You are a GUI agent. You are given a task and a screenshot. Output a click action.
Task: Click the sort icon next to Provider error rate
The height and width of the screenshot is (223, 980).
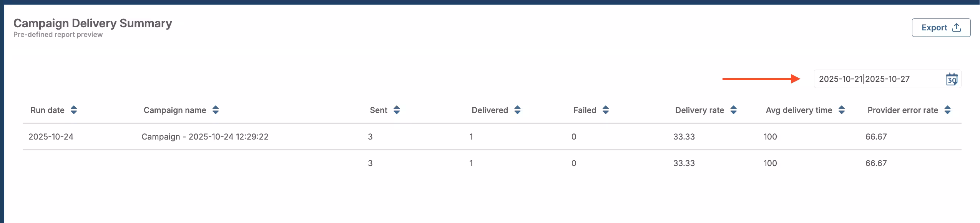[948, 110]
